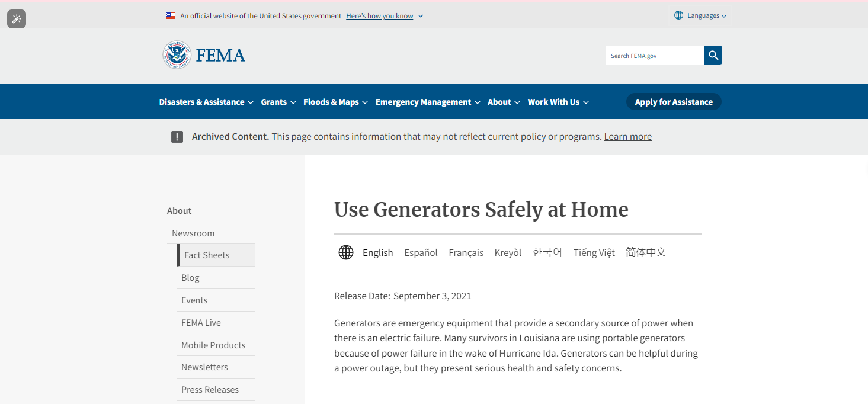The height and width of the screenshot is (404, 868).
Task: Open the Emergency Management menu
Action: pyautogui.click(x=428, y=102)
